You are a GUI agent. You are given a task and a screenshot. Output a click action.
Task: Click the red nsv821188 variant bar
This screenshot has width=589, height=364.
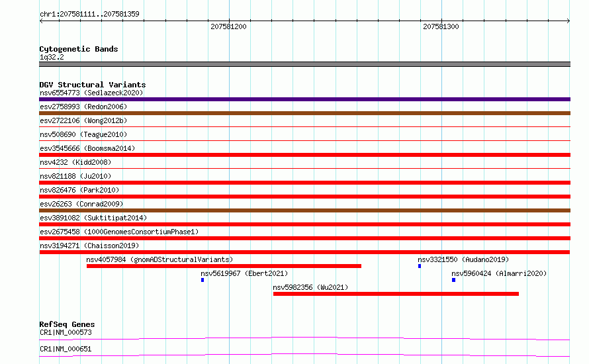click(304, 183)
